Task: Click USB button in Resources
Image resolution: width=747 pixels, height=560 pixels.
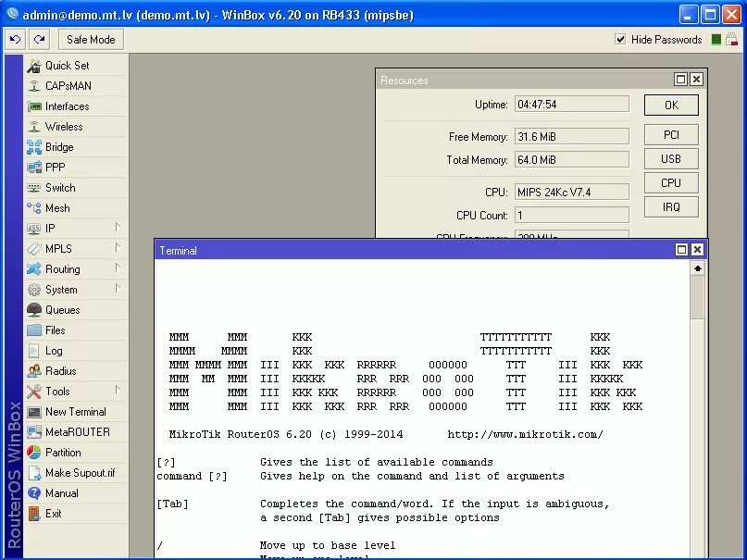Action: (x=671, y=159)
